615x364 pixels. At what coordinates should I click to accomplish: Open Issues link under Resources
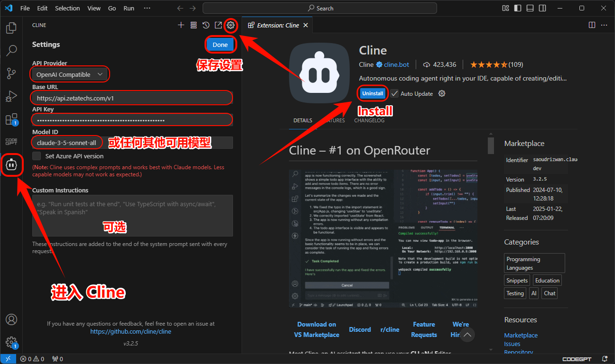(512, 344)
